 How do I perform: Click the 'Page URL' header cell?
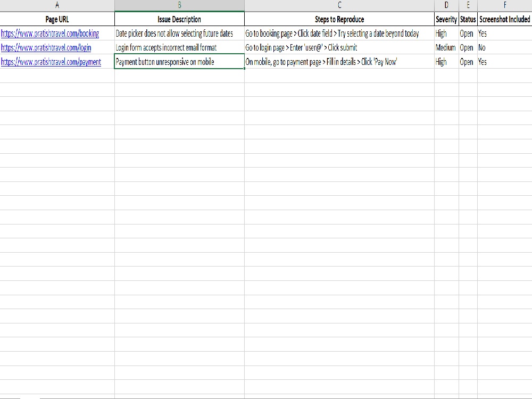click(57, 19)
